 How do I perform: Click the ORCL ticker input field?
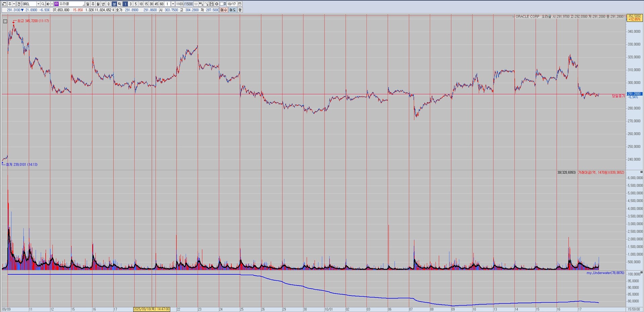coord(29,4)
